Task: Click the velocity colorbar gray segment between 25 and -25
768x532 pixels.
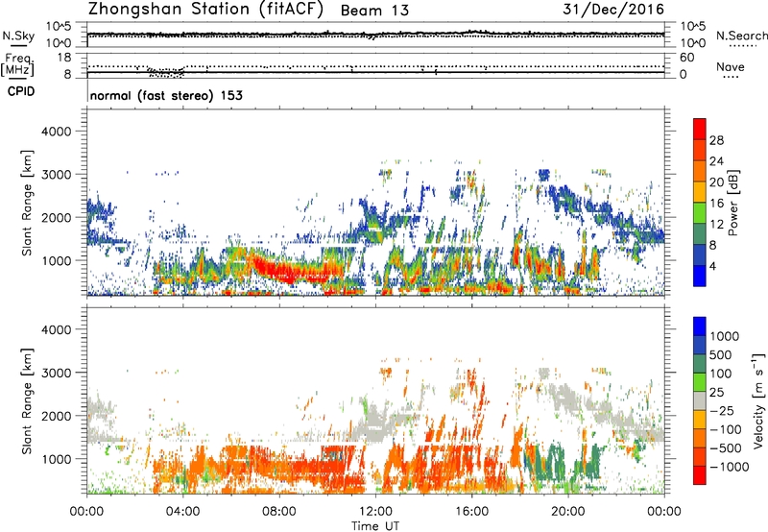Action: coord(700,401)
